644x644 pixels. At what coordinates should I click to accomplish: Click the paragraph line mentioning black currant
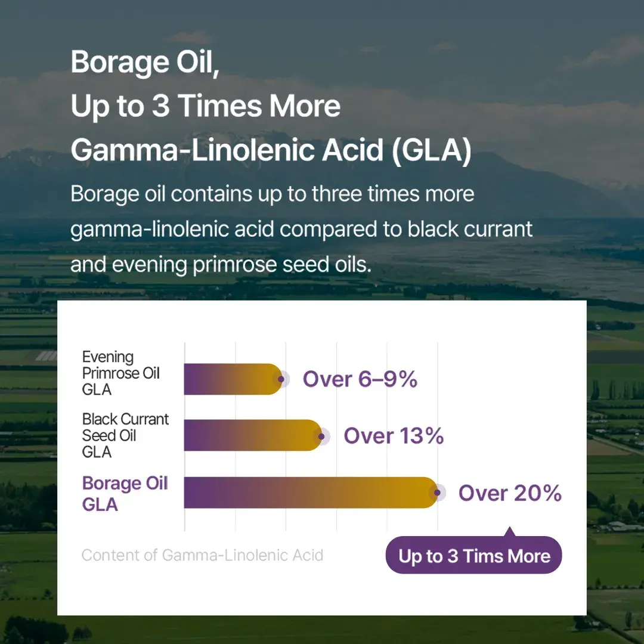[301, 230]
